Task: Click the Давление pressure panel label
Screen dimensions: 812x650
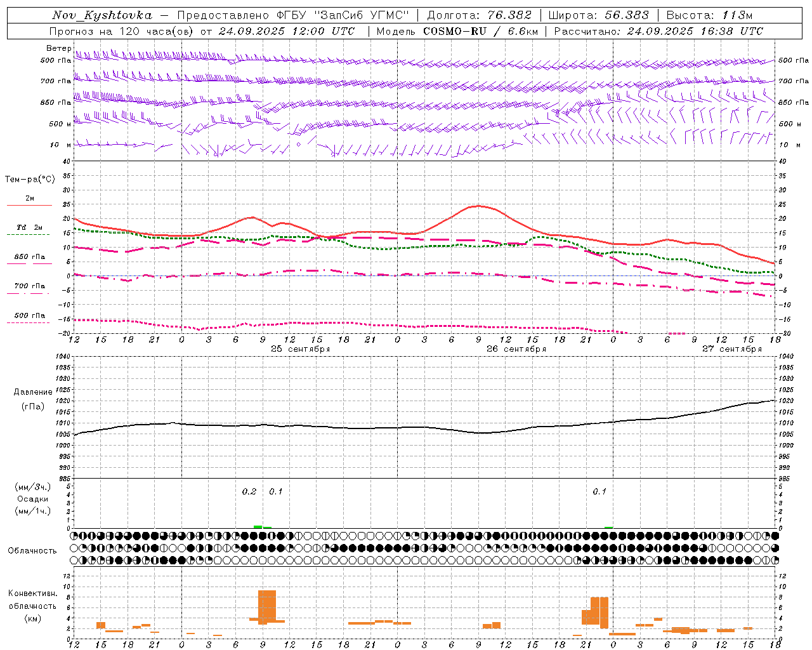Action: 33,392
